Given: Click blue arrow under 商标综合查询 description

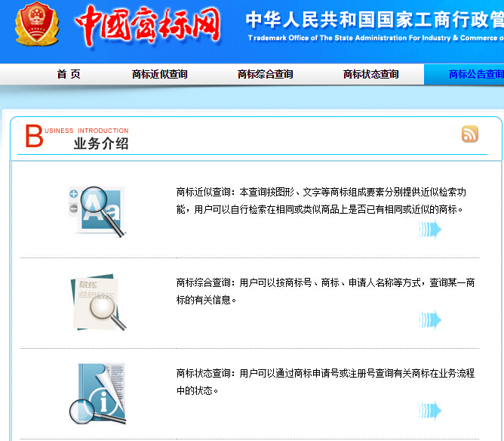Looking at the screenshot, I should point(430,320).
